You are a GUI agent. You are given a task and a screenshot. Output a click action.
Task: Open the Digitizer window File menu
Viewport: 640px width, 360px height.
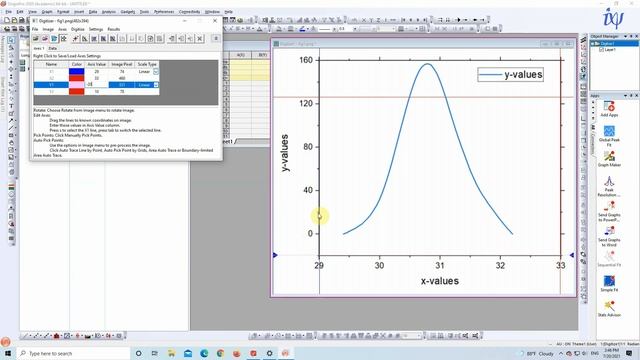[x=35, y=29]
